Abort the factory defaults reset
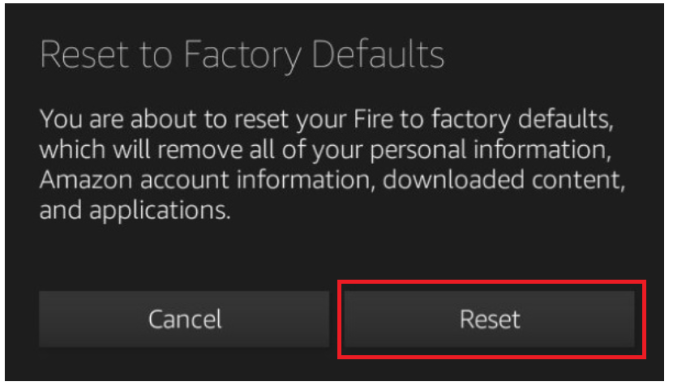This screenshot has height=390, width=690. point(184,319)
